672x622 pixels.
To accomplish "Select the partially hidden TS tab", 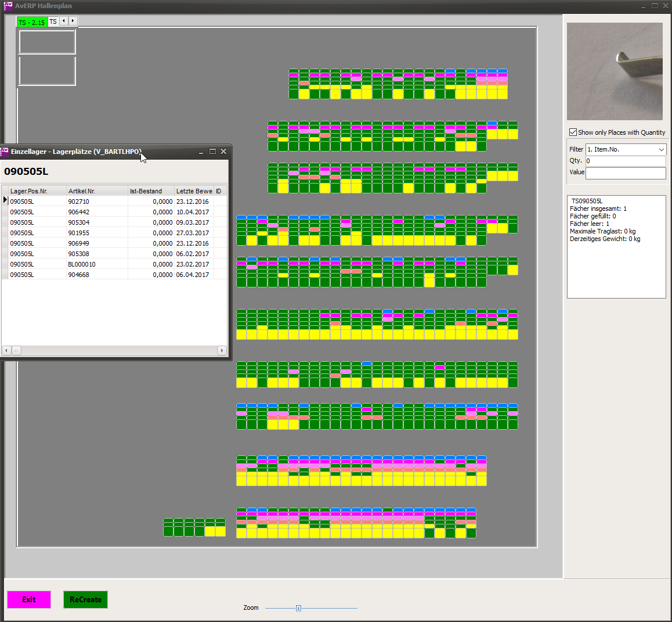I will pyautogui.click(x=53, y=21).
